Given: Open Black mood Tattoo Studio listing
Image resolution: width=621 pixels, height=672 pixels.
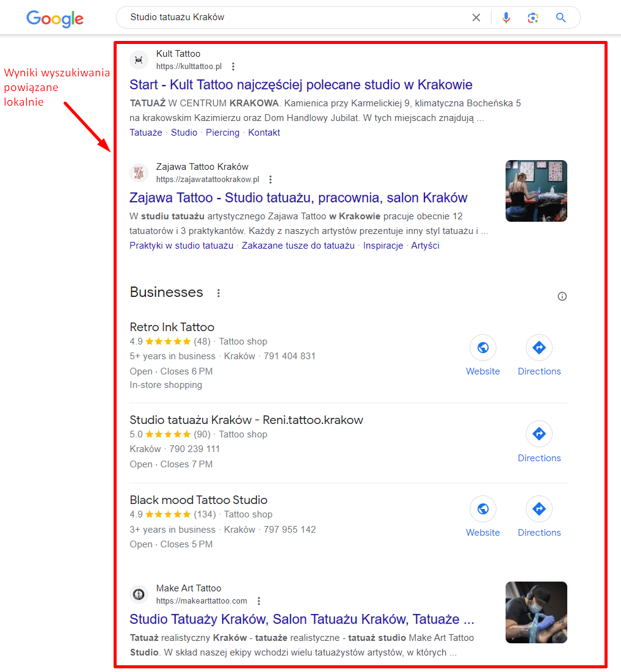Looking at the screenshot, I should (198, 500).
